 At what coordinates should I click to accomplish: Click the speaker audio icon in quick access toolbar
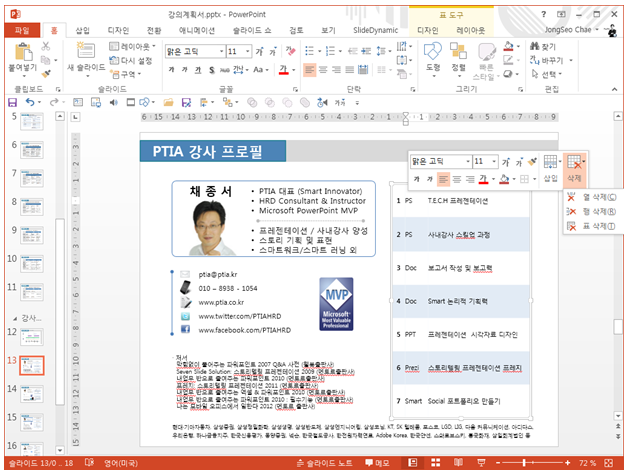point(114,102)
